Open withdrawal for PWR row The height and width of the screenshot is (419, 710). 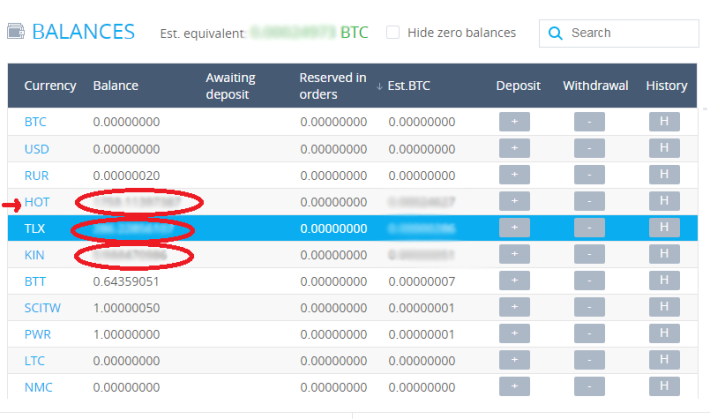589,334
